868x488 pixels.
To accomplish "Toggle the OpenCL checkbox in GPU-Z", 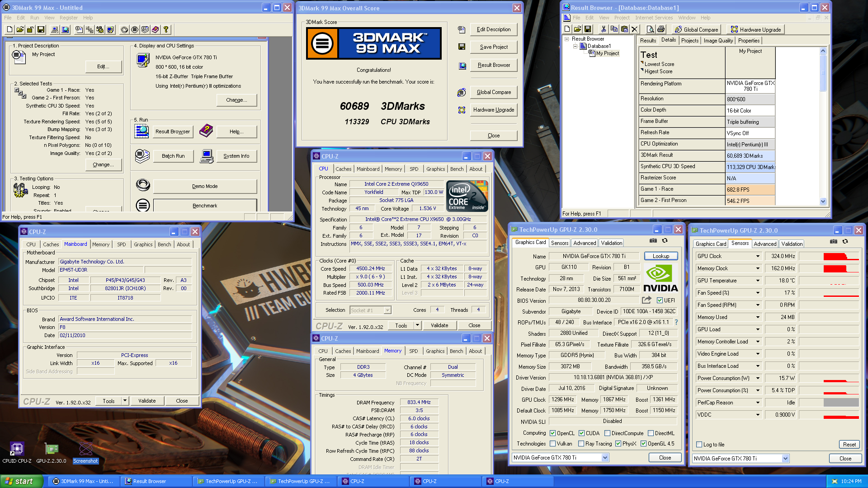I will (552, 433).
